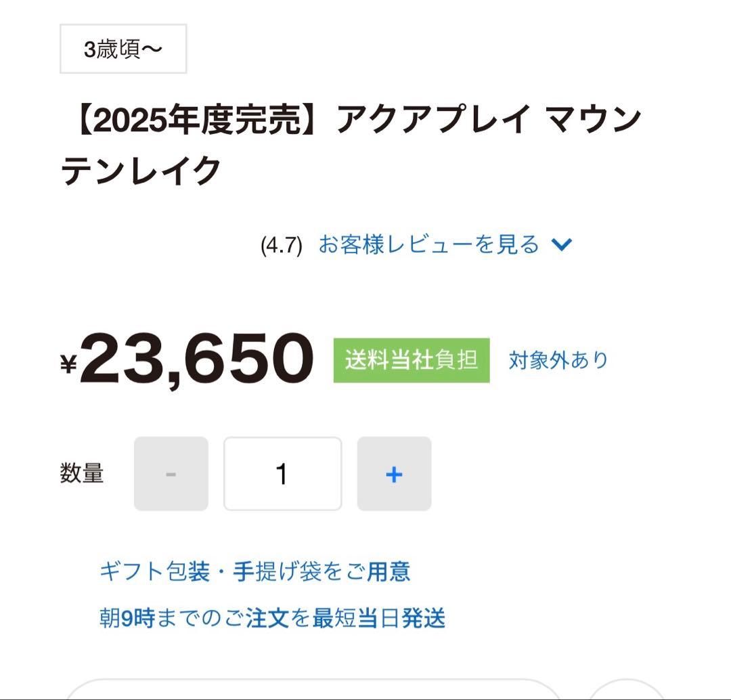Click the green 送料当社負担 badge
Viewport: 731px width, 700px height.
pos(411,361)
